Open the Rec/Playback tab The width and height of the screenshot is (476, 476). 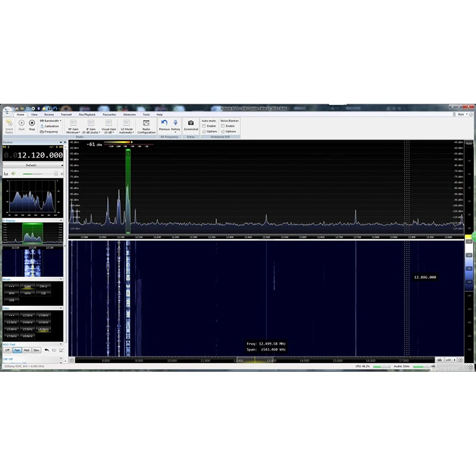87,114
